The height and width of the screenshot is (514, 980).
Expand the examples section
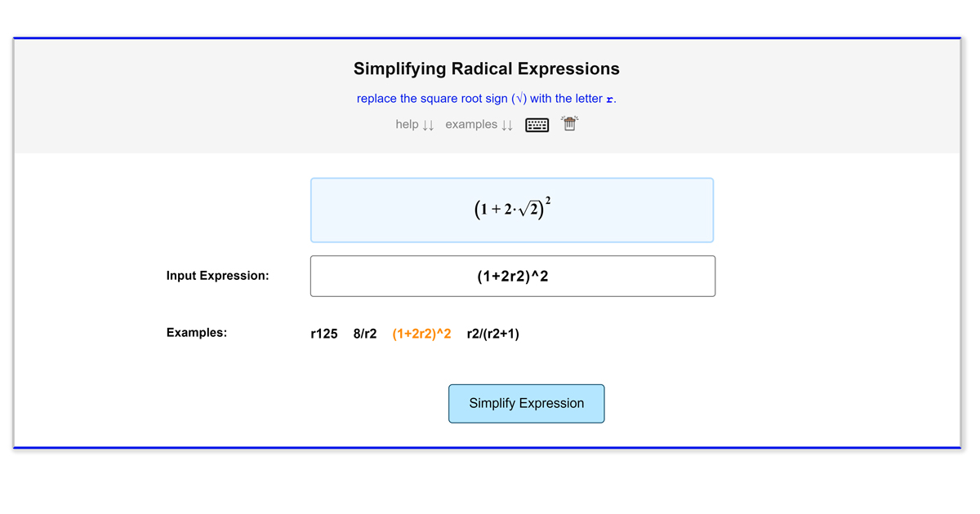[471, 125]
